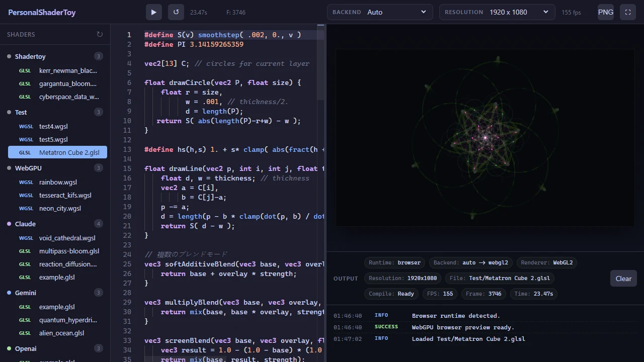The height and width of the screenshot is (362, 644).
Task: Click the SUCCESS log entry label
Action: (x=386, y=327)
